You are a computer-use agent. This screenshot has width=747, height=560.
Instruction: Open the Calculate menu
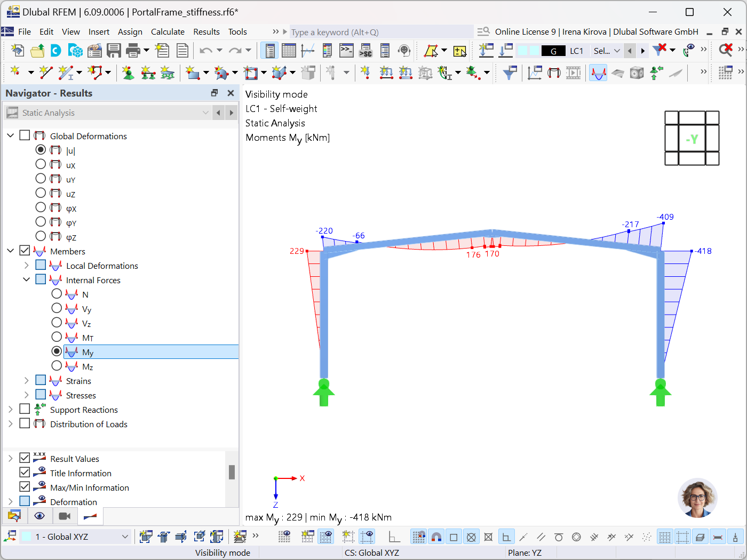click(x=168, y=31)
